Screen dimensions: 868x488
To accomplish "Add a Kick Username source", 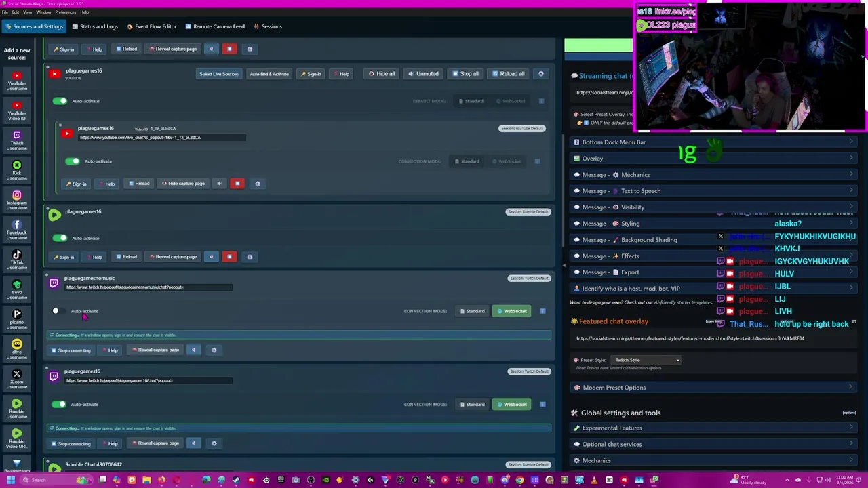I will pyautogui.click(x=17, y=169).
